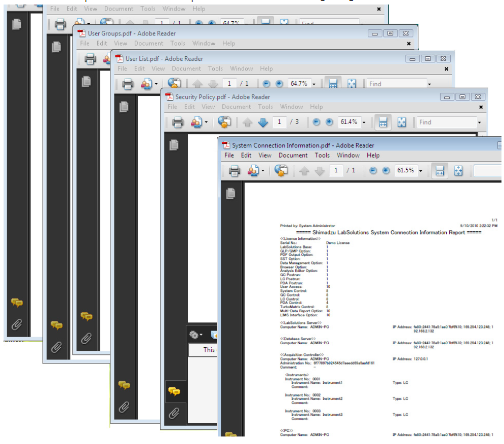This screenshot has height=444, width=504.
Task: Open Find options dropdown in User List window
Action: click(429, 84)
